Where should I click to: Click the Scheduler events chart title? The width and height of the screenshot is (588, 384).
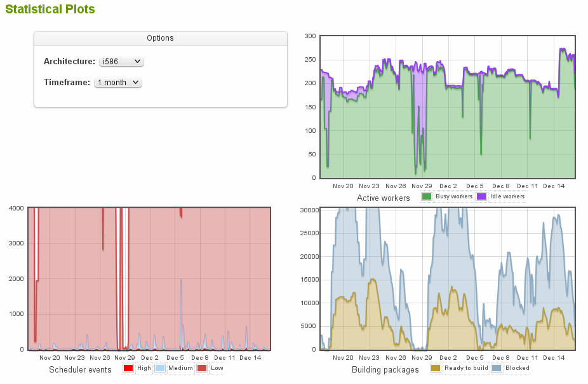80,370
